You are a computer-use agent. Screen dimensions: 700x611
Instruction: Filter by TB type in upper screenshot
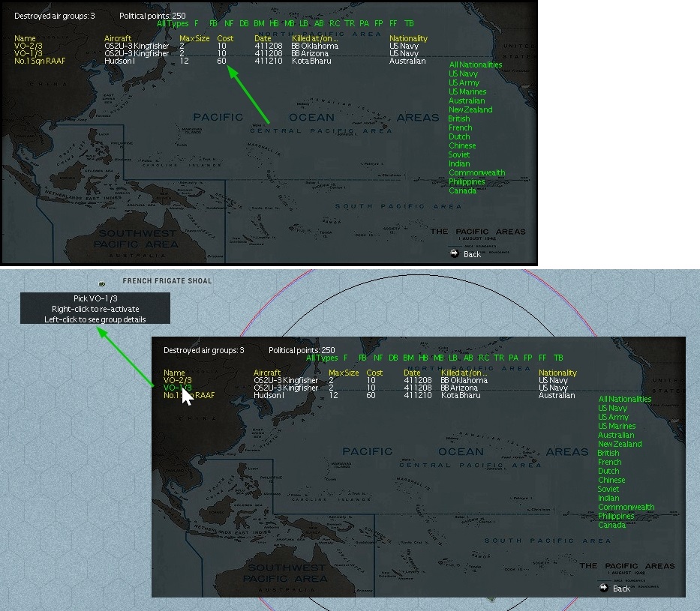pos(409,23)
